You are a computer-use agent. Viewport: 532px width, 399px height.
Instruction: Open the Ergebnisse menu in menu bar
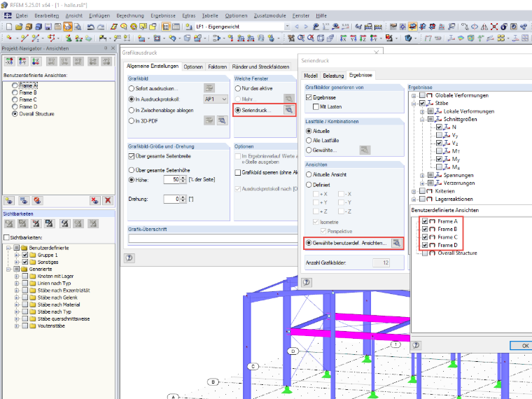coord(163,15)
